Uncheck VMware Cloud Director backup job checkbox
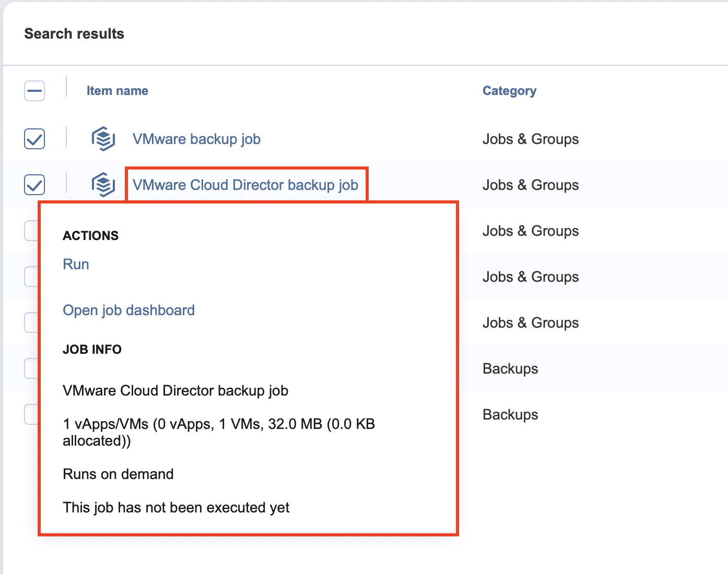Viewport: 728px width, 574px height. pyautogui.click(x=34, y=185)
